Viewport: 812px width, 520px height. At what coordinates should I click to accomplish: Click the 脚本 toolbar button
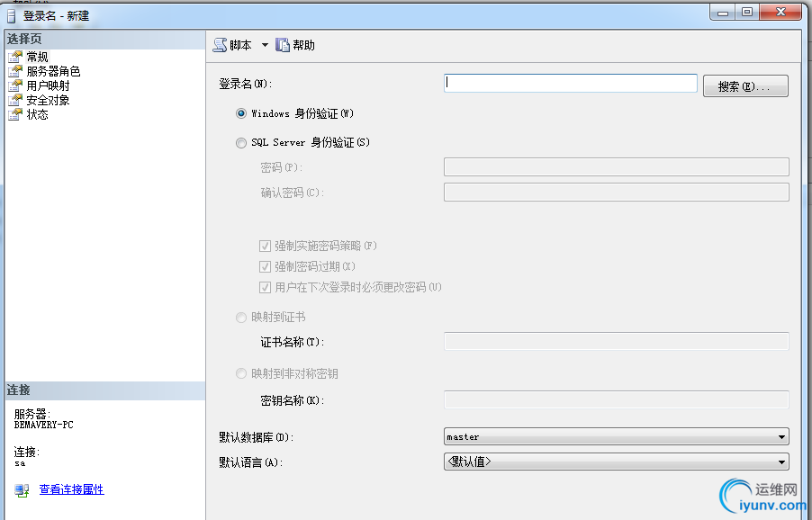(232, 45)
